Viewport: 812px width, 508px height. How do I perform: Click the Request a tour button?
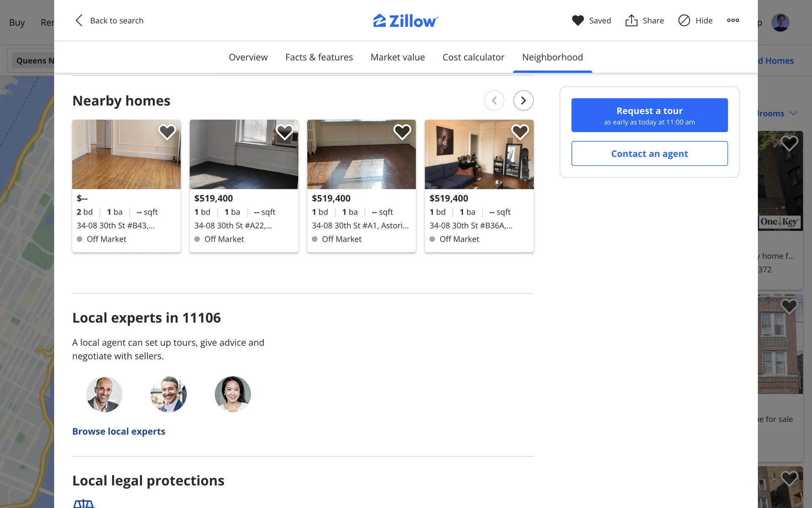(649, 115)
